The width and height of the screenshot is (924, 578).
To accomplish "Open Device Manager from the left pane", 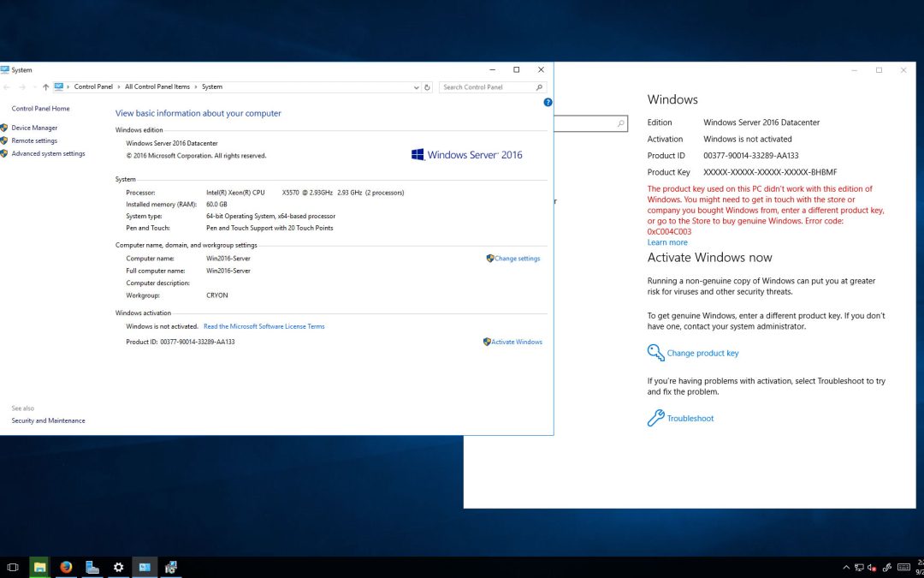I will [x=34, y=128].
